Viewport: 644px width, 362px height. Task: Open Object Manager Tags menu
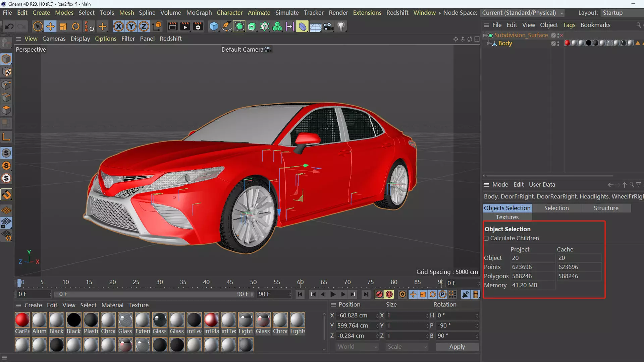point(569,25)
